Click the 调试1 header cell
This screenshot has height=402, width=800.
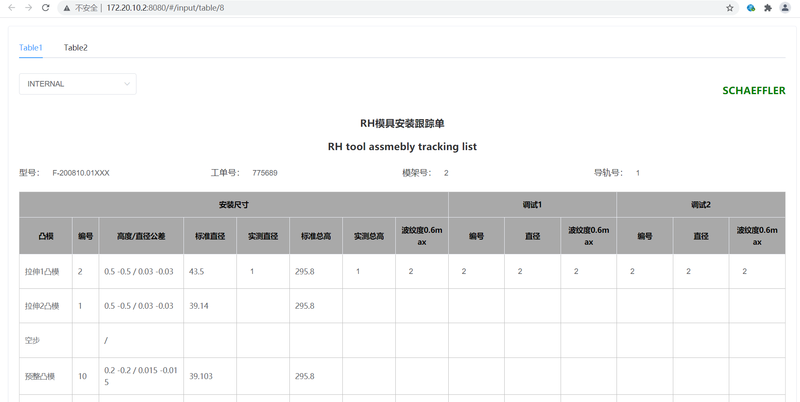click(532, 205)
